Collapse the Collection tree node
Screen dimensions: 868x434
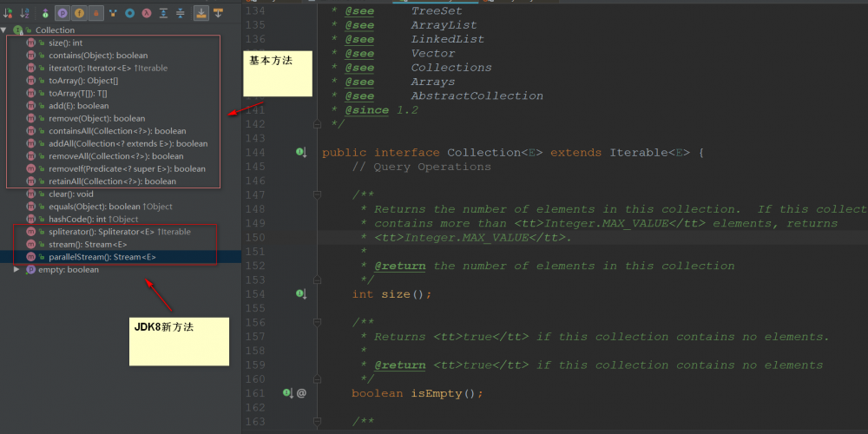pyautogui.click(x=4, y=30)
